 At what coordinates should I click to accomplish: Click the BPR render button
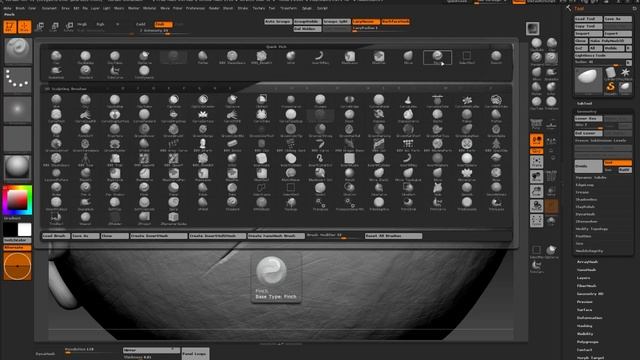point(532,29)
